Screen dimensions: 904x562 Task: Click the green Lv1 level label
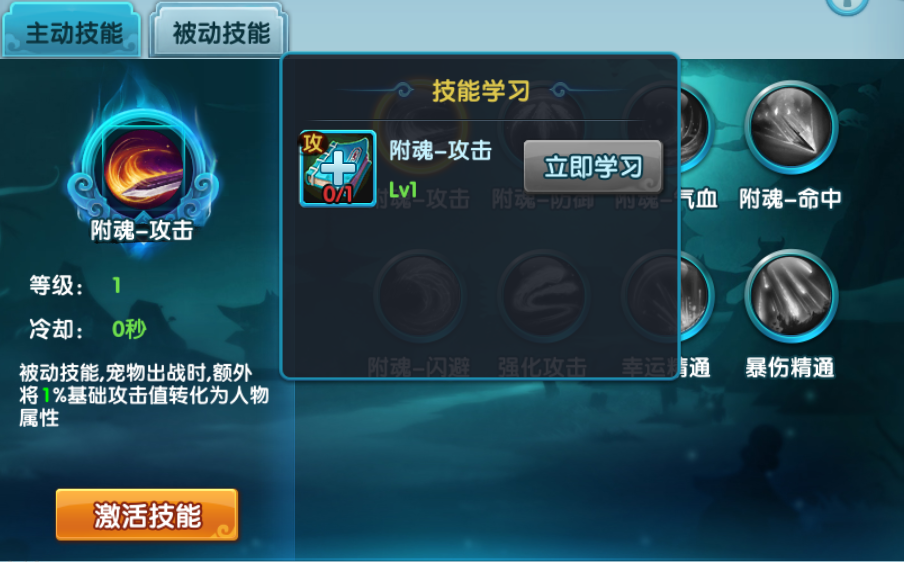(403, 190)
